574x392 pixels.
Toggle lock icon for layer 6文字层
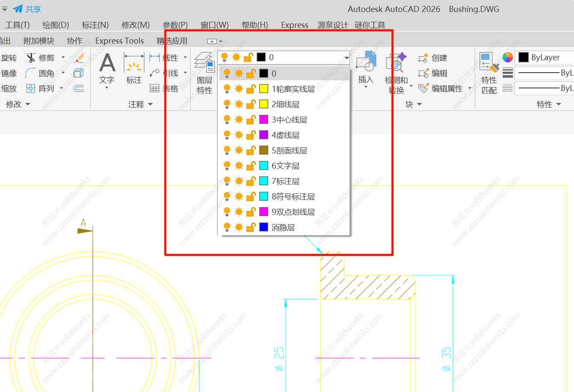point(251,166)
